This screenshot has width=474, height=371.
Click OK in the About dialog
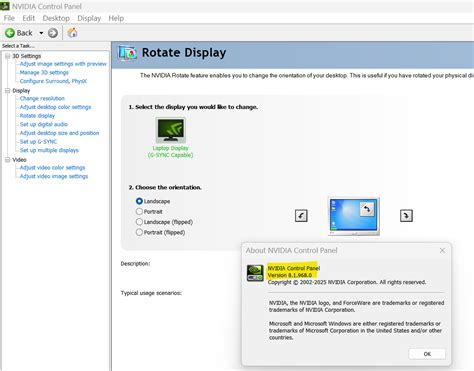click(427, 354)
